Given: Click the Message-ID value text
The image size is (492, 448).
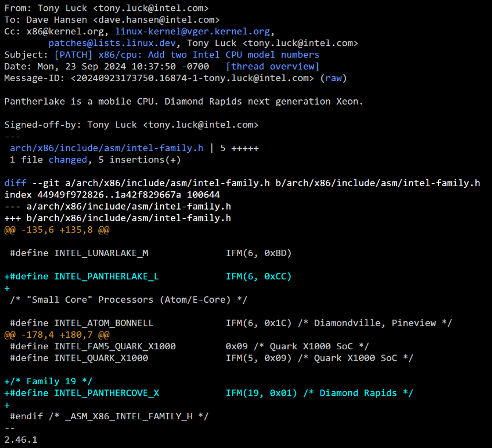Looking at the screenshot, I should (x=192, y=78).
